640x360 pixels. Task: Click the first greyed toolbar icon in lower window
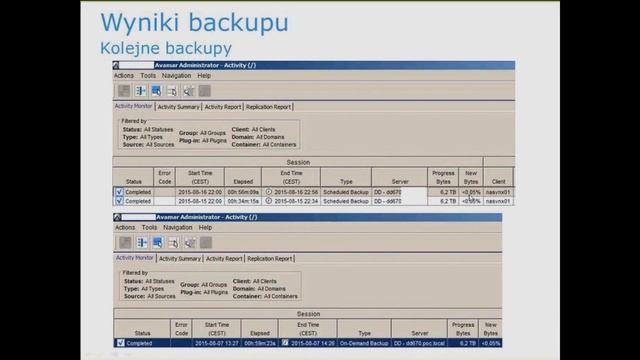point(125,242)
